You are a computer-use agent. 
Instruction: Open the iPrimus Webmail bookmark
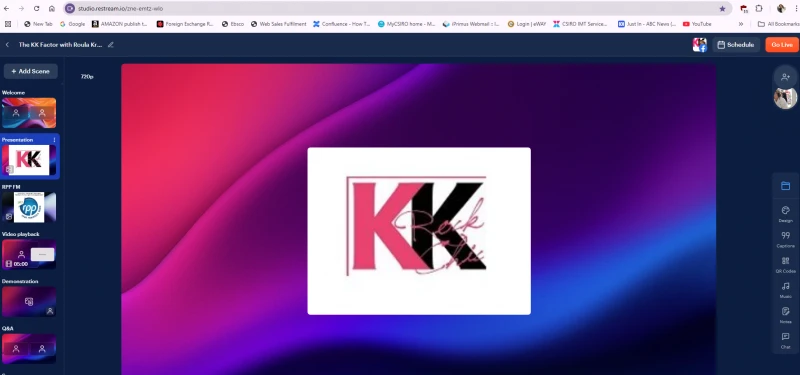tap(471, 24)
